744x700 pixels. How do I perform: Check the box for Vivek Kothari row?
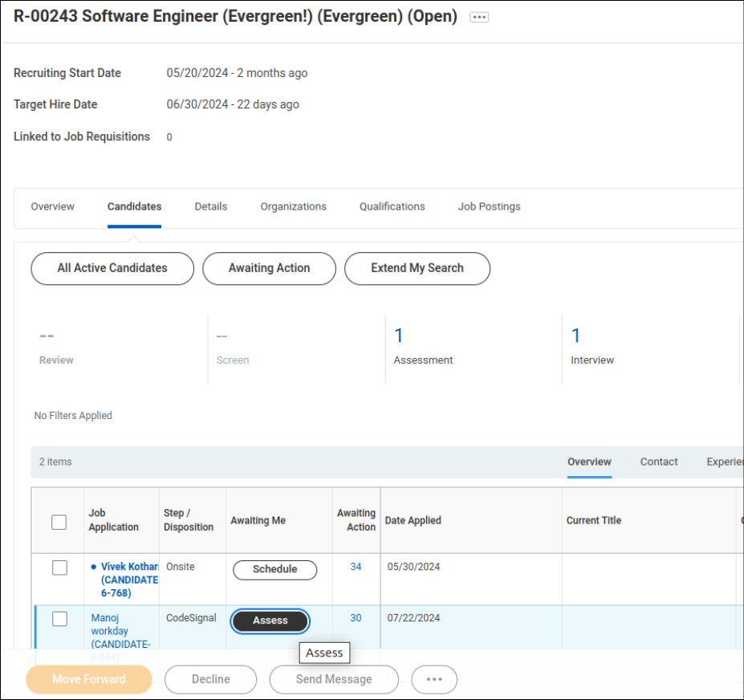(x=59, y=568)
